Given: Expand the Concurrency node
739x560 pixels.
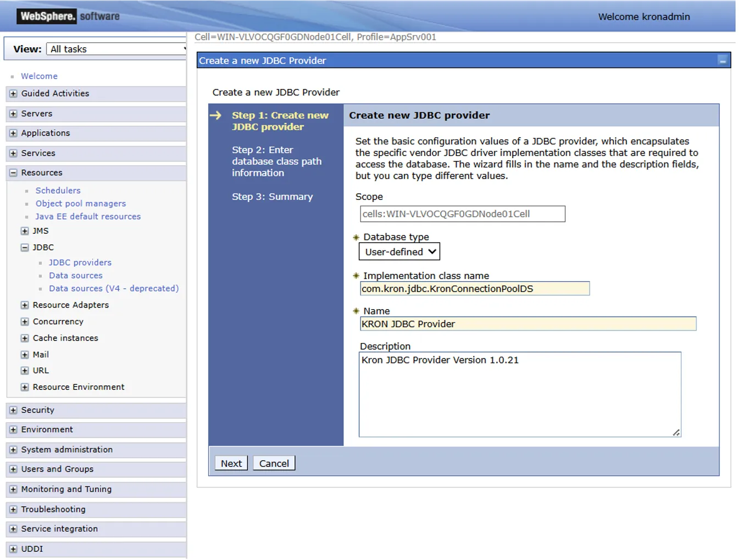Looking at the screenshot, I should click(x=25, y=322).
